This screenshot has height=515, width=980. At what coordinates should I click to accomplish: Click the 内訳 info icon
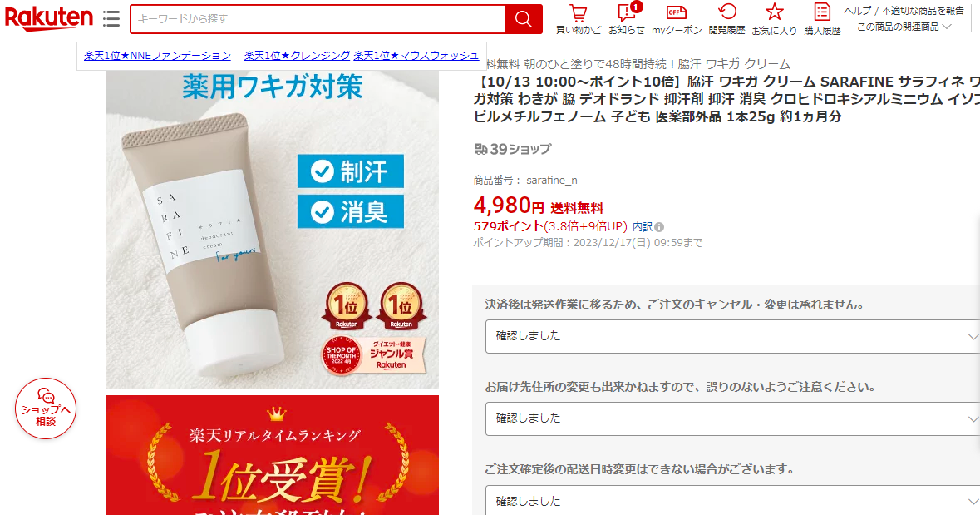(659, 227)
